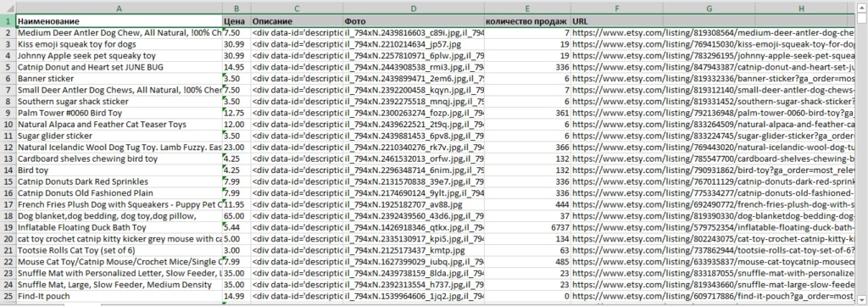Click the 'Фото' header cell

click(x=414, y=21)
